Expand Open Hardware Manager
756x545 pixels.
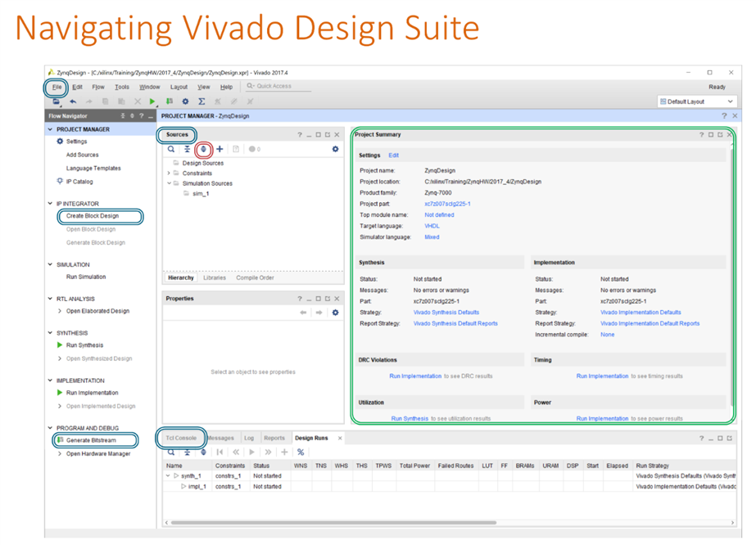[x=60, y=454]
